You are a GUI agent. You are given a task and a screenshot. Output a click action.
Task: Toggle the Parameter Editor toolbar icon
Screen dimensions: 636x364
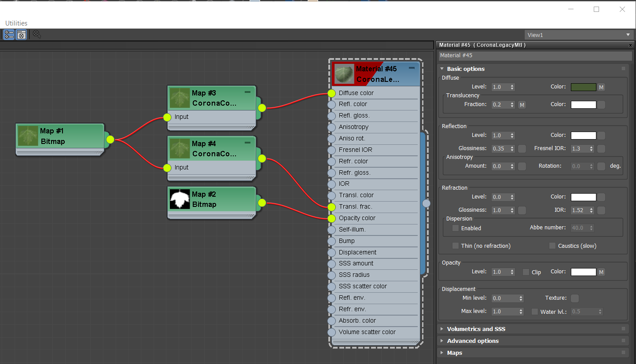(21, 35)
